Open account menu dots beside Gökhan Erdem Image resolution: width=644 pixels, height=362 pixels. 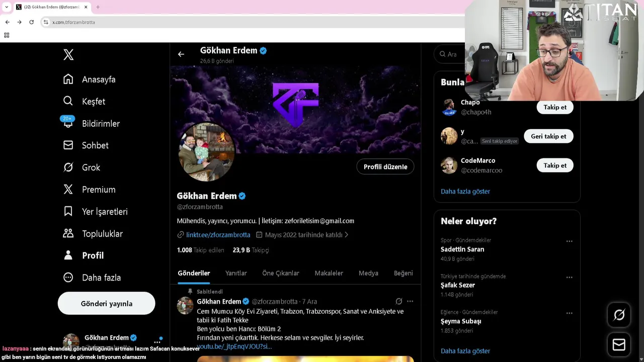(x=157, y=342)
